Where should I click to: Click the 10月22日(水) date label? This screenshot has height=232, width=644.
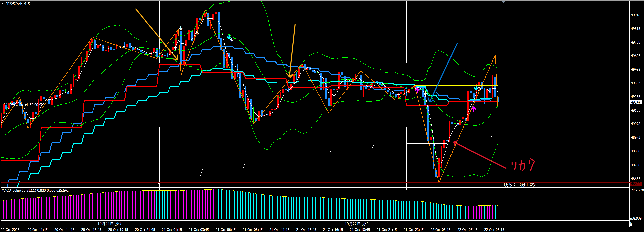(356, 224)
